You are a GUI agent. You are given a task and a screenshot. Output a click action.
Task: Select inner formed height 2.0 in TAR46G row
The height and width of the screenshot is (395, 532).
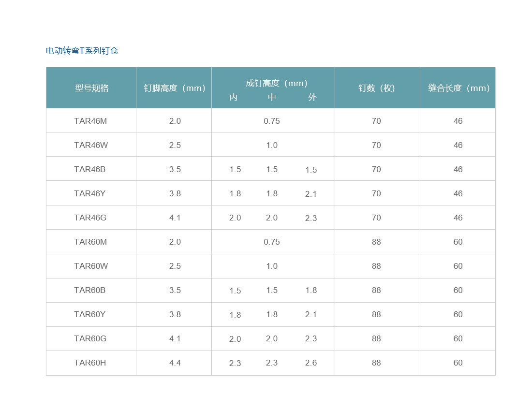click(235, 218)
